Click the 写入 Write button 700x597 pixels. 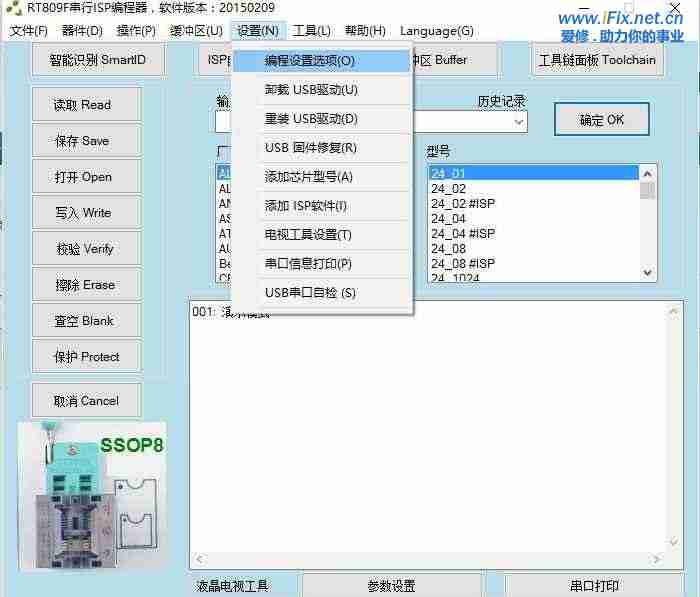pyautogui.click(x=87, y=213)
